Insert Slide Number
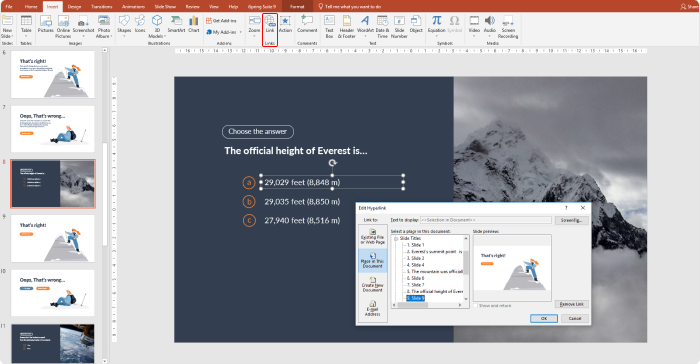The height and width of the screenshot is (364, 700). click(x=399, y=27)
